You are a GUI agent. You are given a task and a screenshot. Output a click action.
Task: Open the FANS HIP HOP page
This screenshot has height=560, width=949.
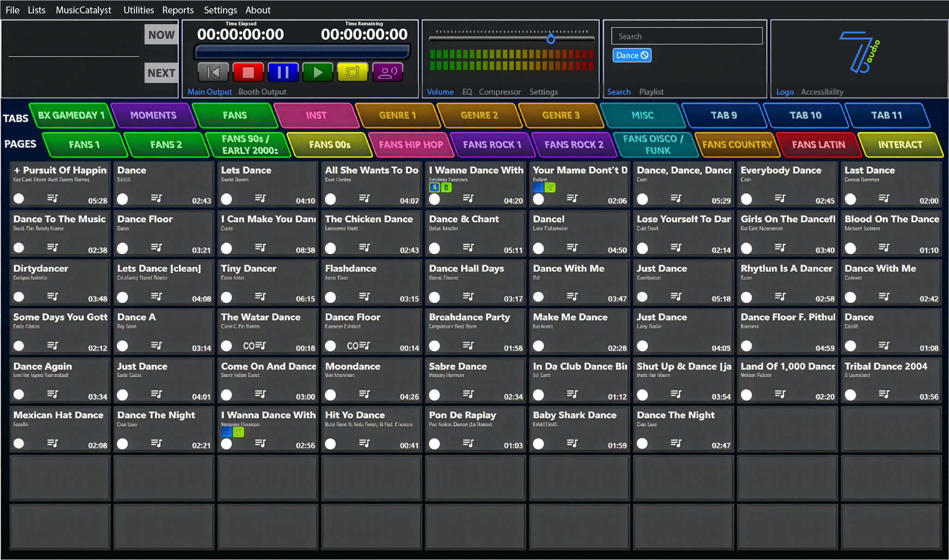tap(411, 145)
